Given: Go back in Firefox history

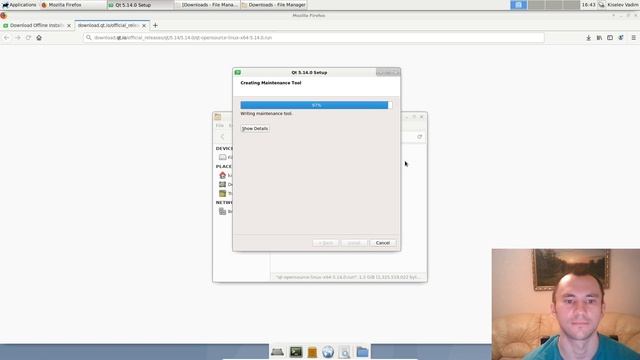Looking at the screenshot, I should pyautogui.click(x=7, y=38).
